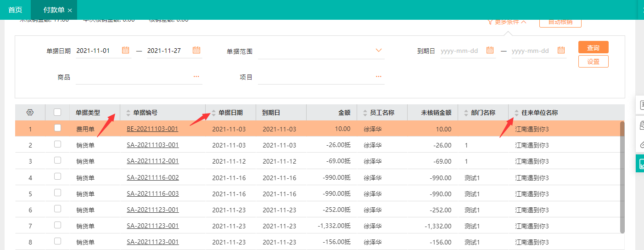Close the 付款单 tab
Image resolution: width=644 pixels, height=250 pixels.
click(70, 10)
